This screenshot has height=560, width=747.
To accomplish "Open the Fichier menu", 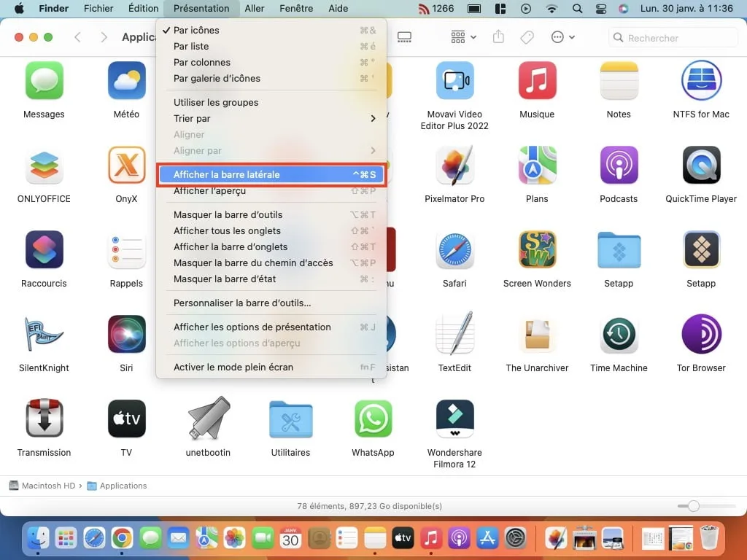I will (x=98, y=8).
